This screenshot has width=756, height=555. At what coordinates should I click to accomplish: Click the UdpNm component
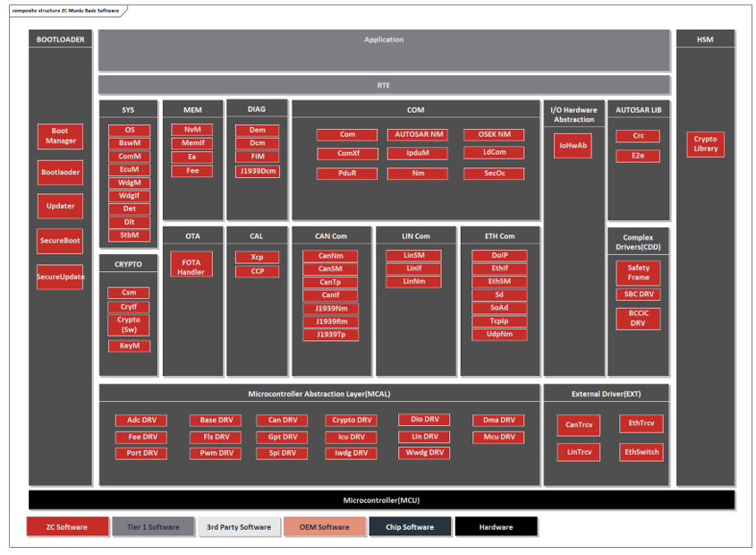[499, 335]
